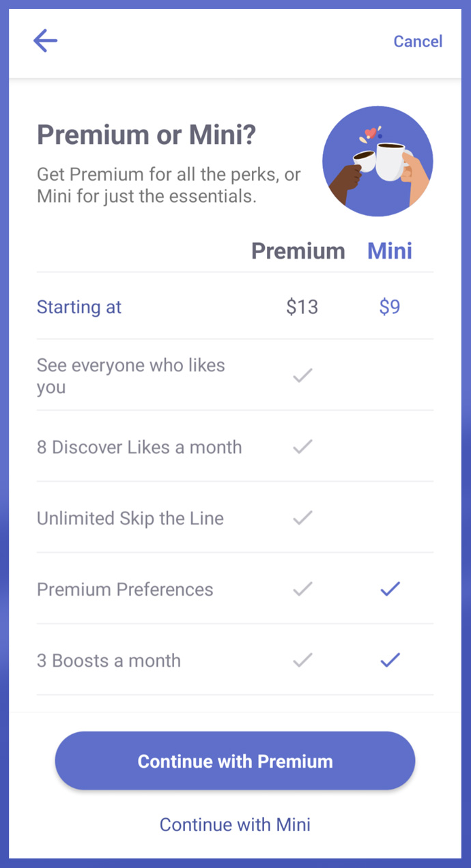471x868 pixels.
Task: Click Mini checkmark for 3 Boosts a month
Action: click(x=390, y=660)
